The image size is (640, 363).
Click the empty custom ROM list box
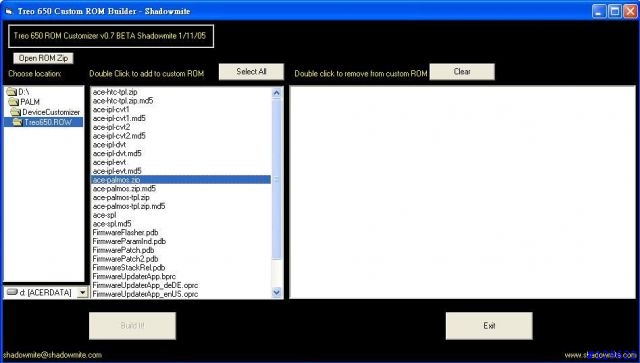point(462,192)
